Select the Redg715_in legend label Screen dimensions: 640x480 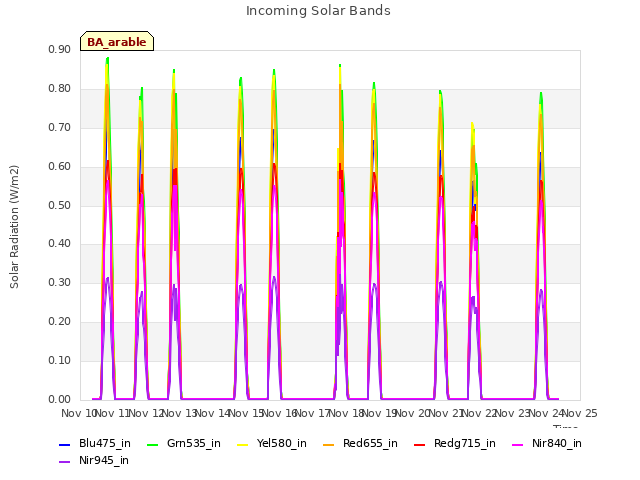click(x=465, y=444)
